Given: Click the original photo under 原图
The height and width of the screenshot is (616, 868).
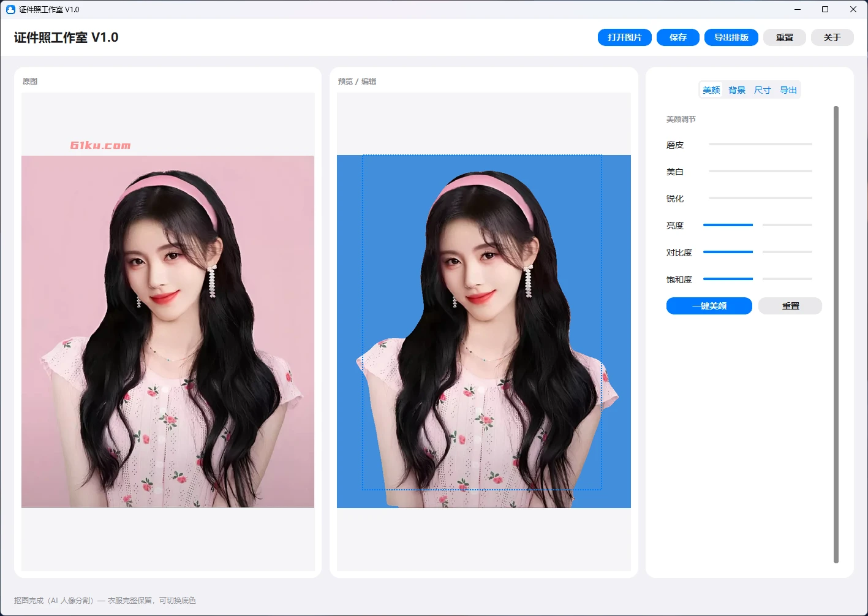Looking at the screenshot, I should point(168,332).
